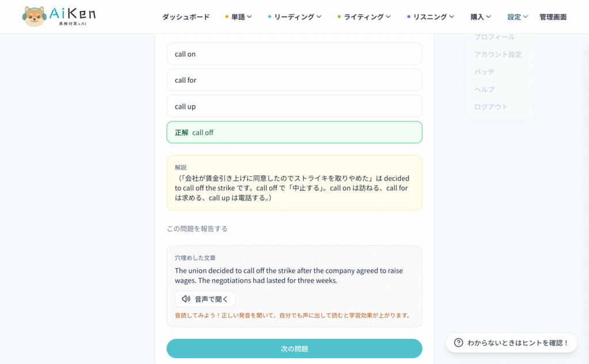Select the "call for" answer option
589x364 pixels.
pyautogui.click(x=294, y=80)
